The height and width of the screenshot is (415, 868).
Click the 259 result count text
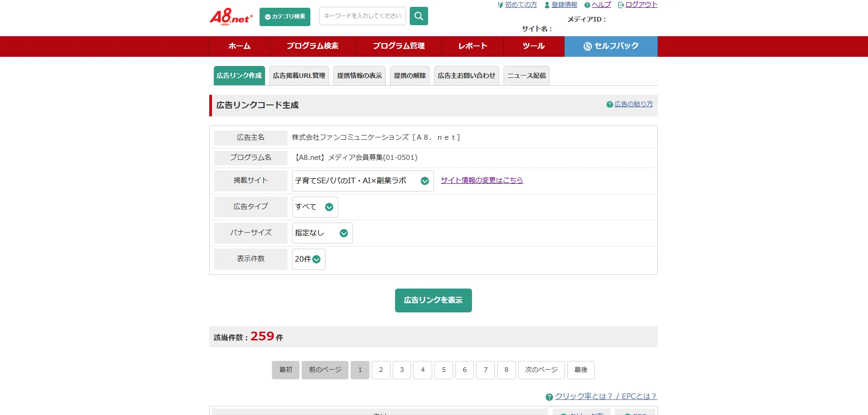[262, 336]
